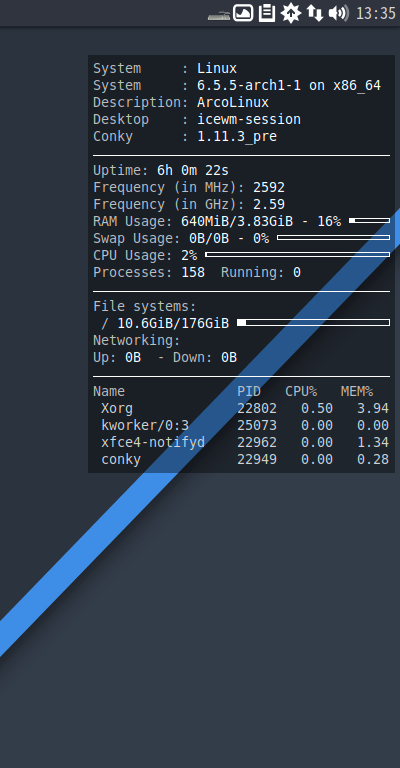Click the Uptime value text
Screen dimensions: 400x768
coord(193,170)
